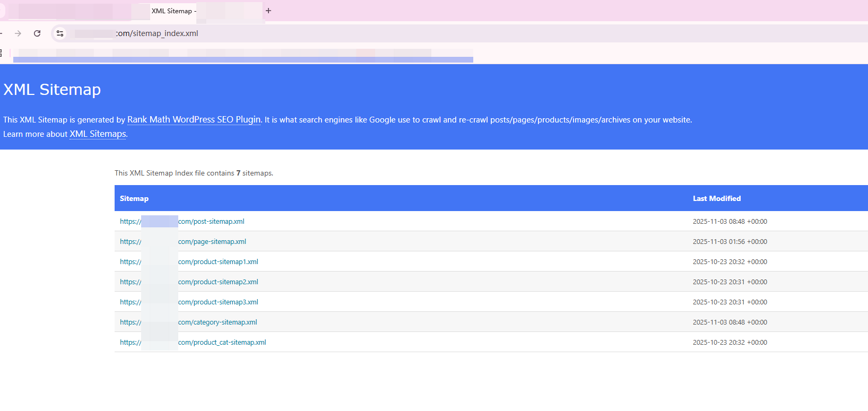Open the Rank Math WordPress SEO Plugin link
This screenshot has height=411, width=868.
[x=194, y=120]
